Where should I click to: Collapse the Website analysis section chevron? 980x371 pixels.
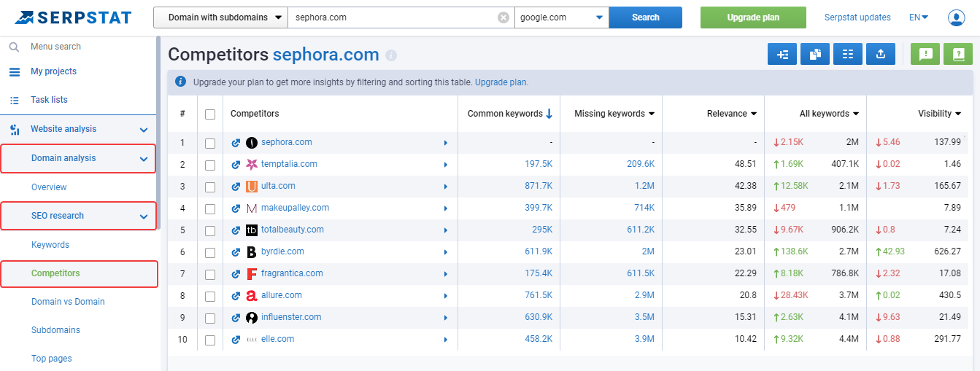click(x=144, y=130)
